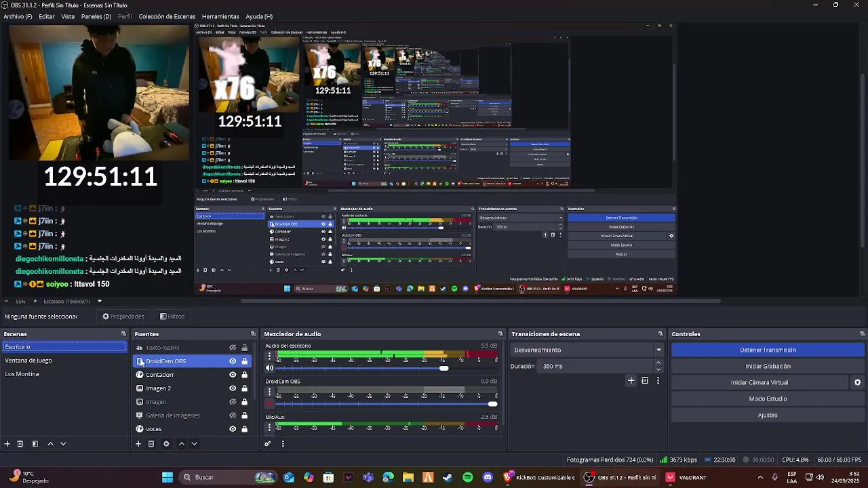Show the Galería de imágenes source
This screenshot has width=868, height=488.
coord(233,415)
